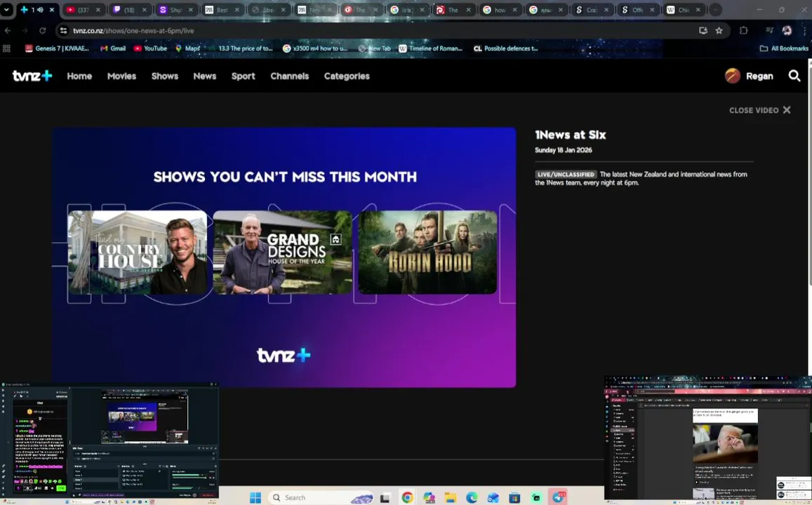The width and height of the screenshot is (812, 505).
Task: Open the tab search dropdown arrow
Action: pos(6,9)
